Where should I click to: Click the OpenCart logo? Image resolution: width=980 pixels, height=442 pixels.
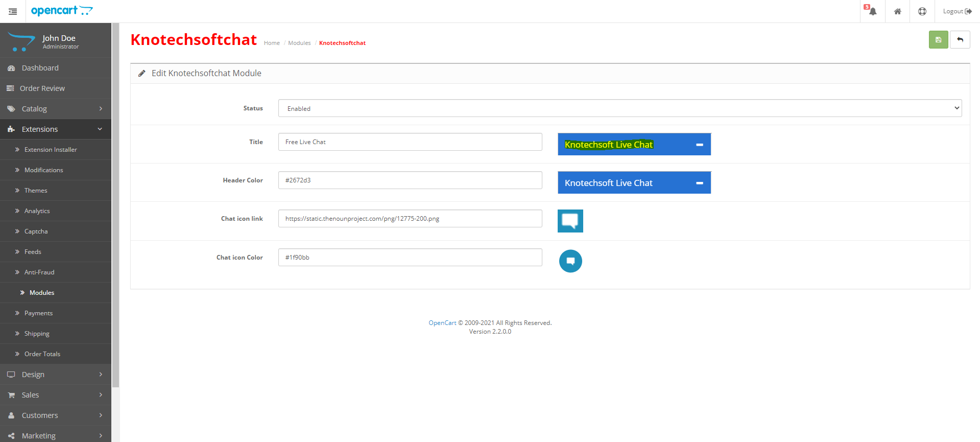point(62,11)
